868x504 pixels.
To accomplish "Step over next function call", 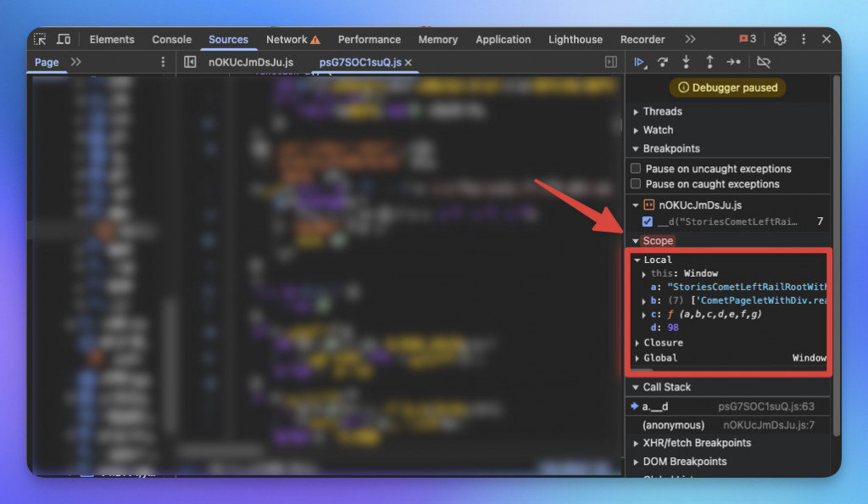I will click(x=663, y=62).
